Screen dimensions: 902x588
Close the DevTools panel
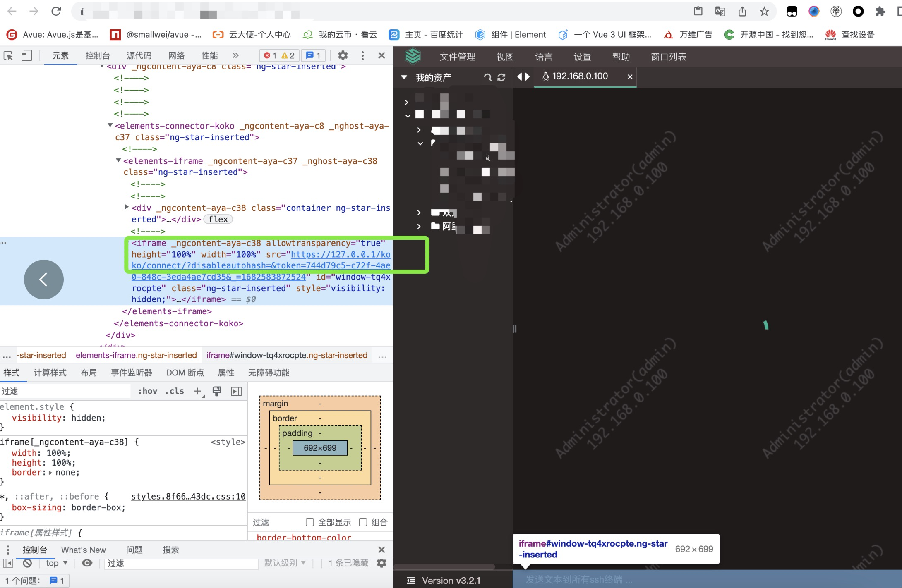tap(381, 55)
